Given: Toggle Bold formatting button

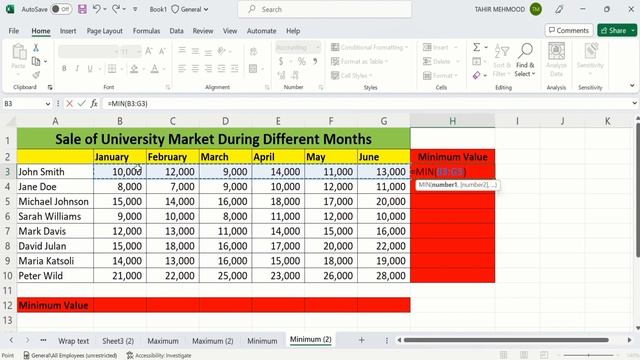Looking at the screenshot, I should pos(64,69).
